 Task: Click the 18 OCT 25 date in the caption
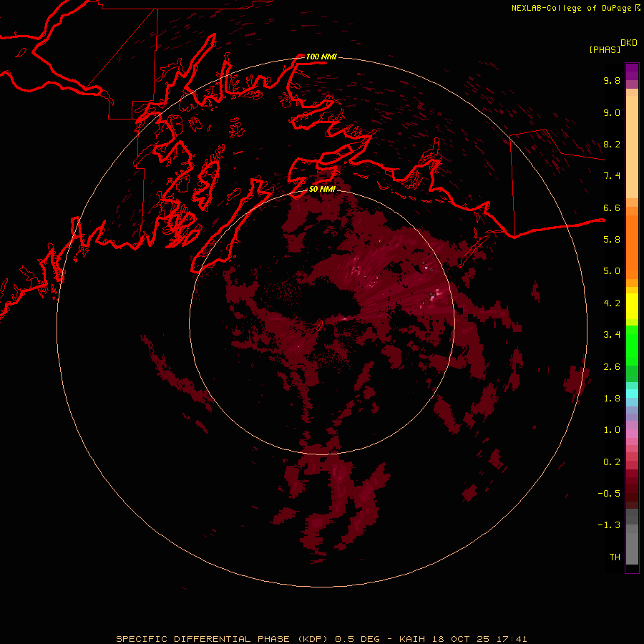[462, 639]
